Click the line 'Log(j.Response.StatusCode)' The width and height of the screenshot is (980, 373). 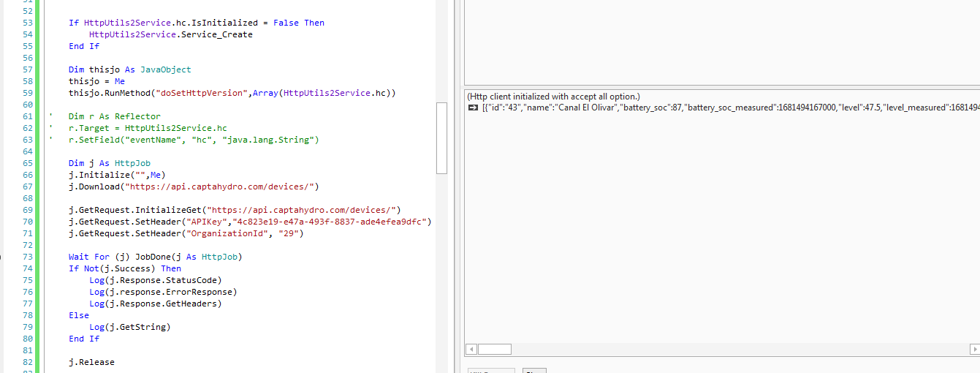(156, 280)
